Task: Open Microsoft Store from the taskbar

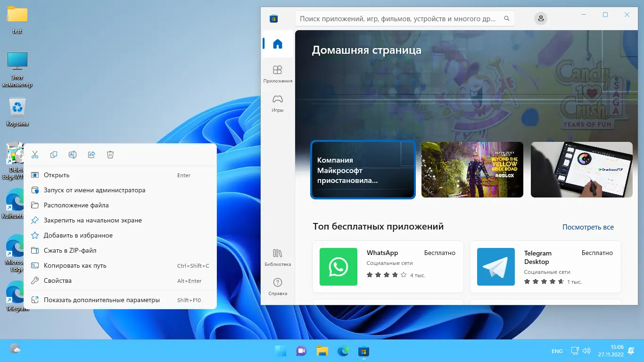Action: [363, 351]
